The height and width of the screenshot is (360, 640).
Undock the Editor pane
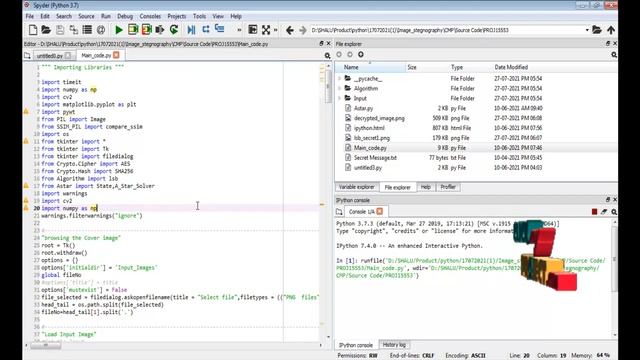coord(321,43)
